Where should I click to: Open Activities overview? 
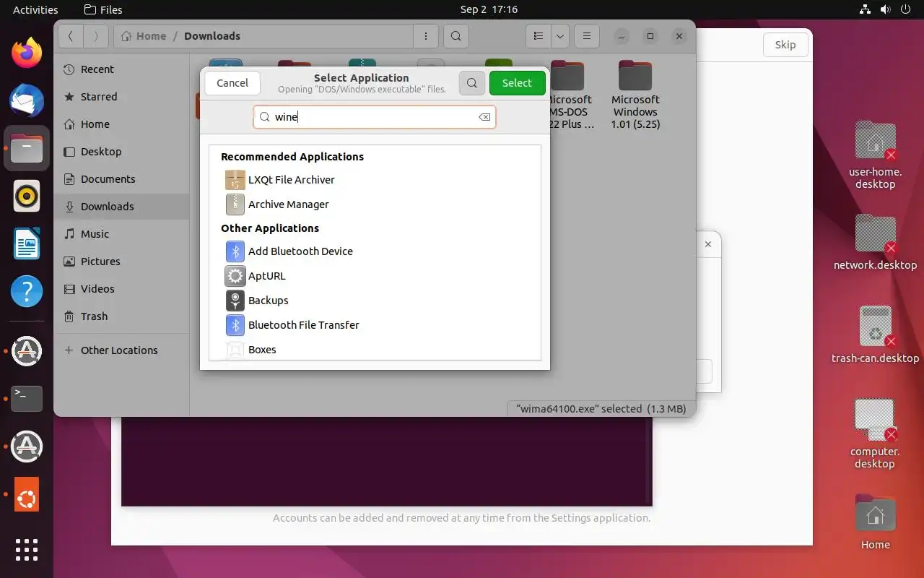point(35,9)
